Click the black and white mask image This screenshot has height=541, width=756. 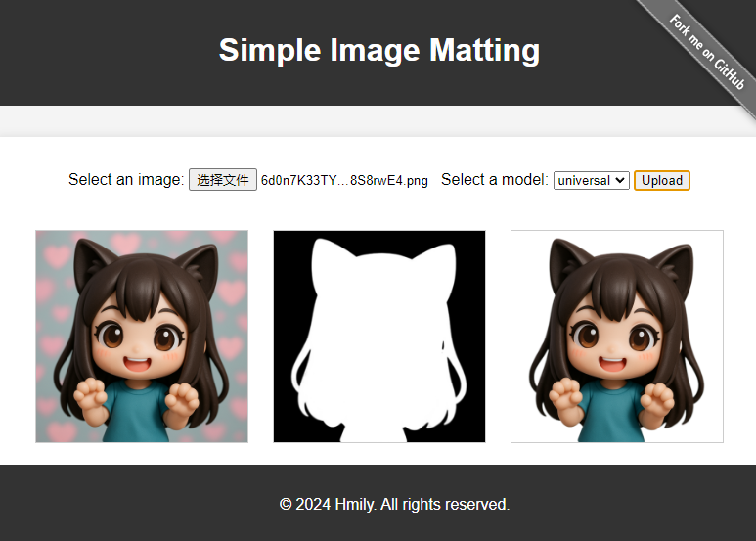click(379, 337)
